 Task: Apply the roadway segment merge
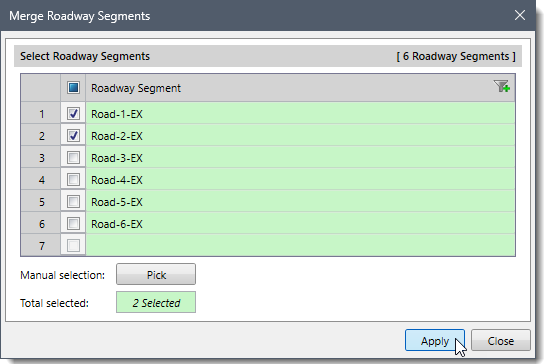(x=435, y=340)
